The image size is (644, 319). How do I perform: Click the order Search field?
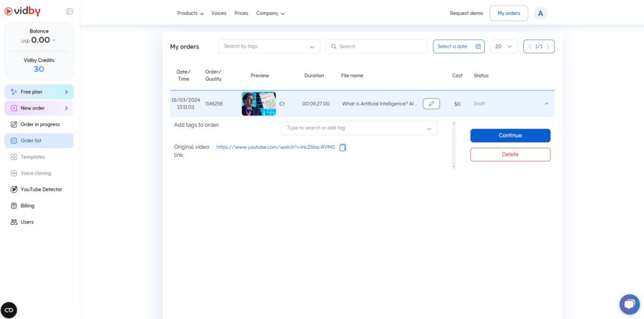pyautogui.click(x=377, y=46)
